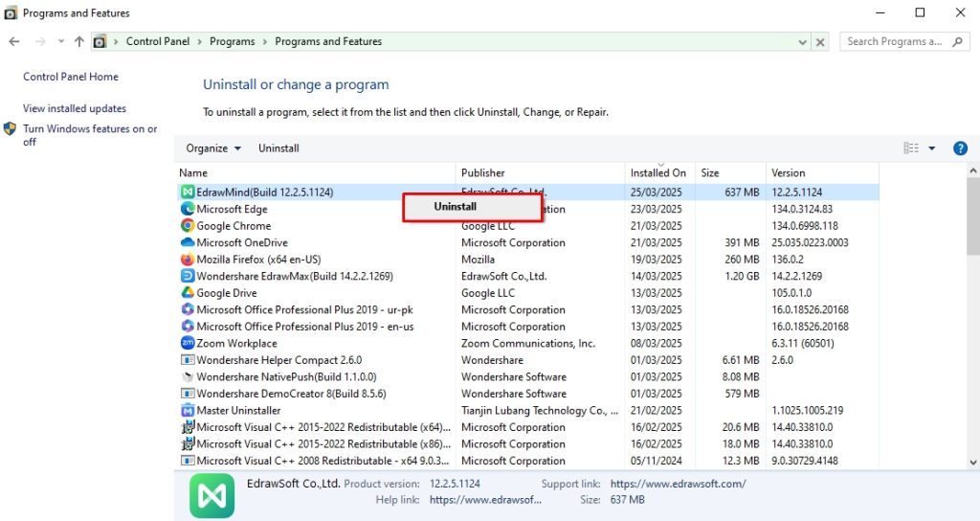Image resolution: width=980 pixels, height=521 pixels.
Task: Expand the chevron after Control Panel breadcrumb
Action: coord(199,42)
